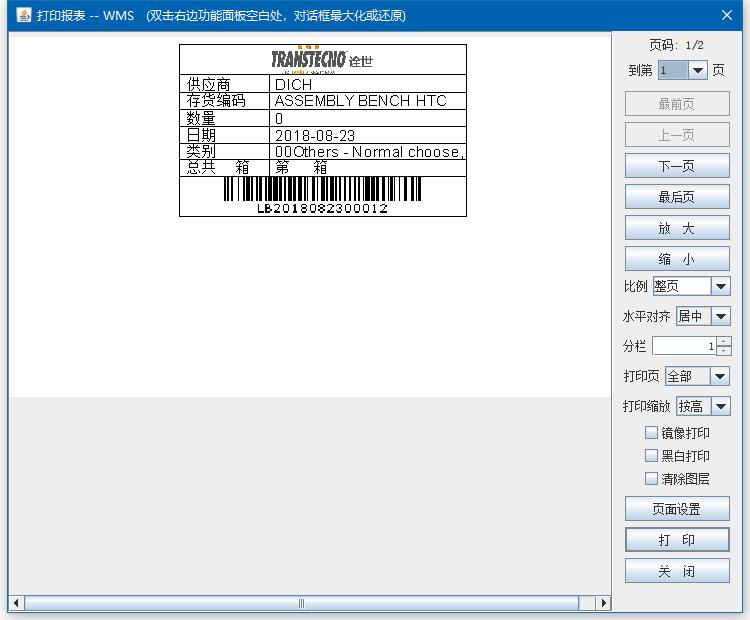Click the 缩 小 zoom out button
This screenshot has height=620, width=750.
point(677,259)
